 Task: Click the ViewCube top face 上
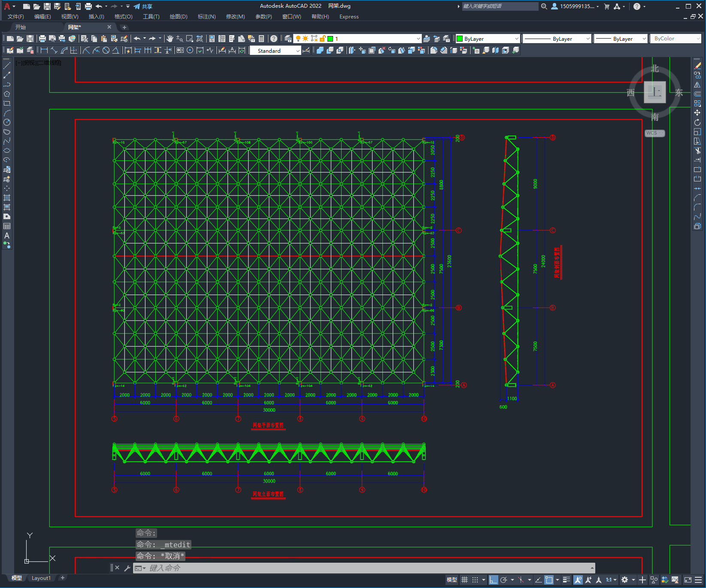click(655, 92)
